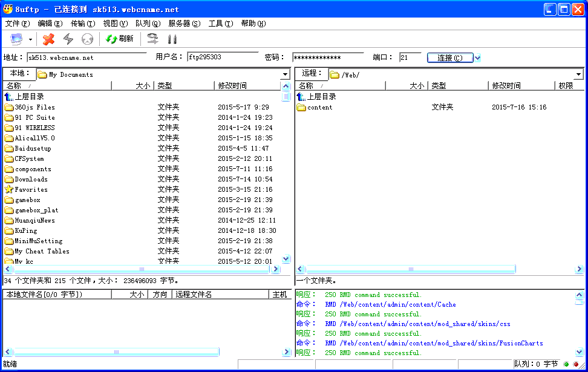Open dropdown arrow beside site manager icon
Screen dimensions: 588x372
pos(30,40)
